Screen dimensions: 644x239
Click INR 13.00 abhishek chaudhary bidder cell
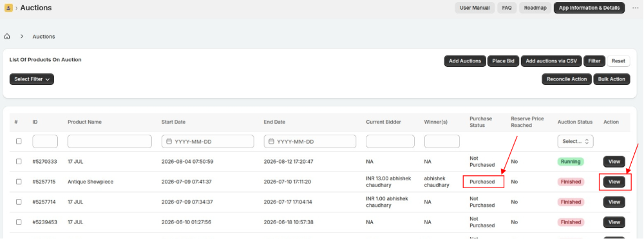point(388,182)
